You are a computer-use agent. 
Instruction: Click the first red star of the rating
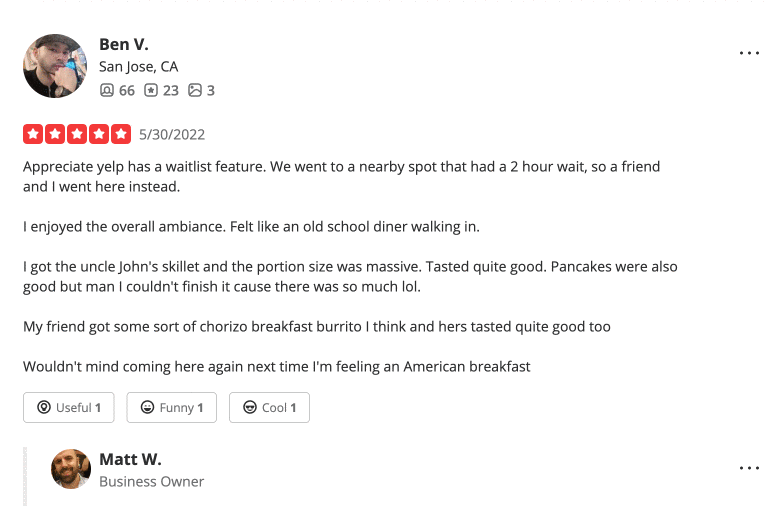tap(33, 134)
